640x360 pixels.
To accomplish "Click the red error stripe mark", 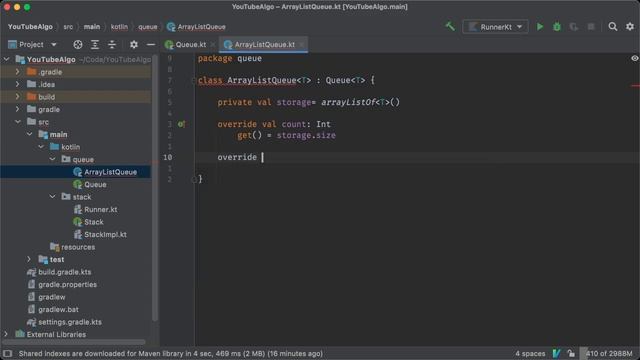I will click(635, 86).
